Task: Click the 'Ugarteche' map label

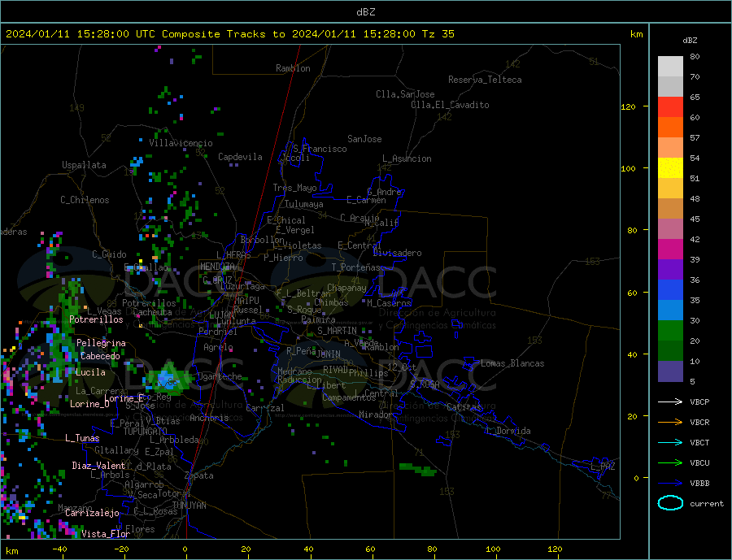Action: click(x=220, y=376)
